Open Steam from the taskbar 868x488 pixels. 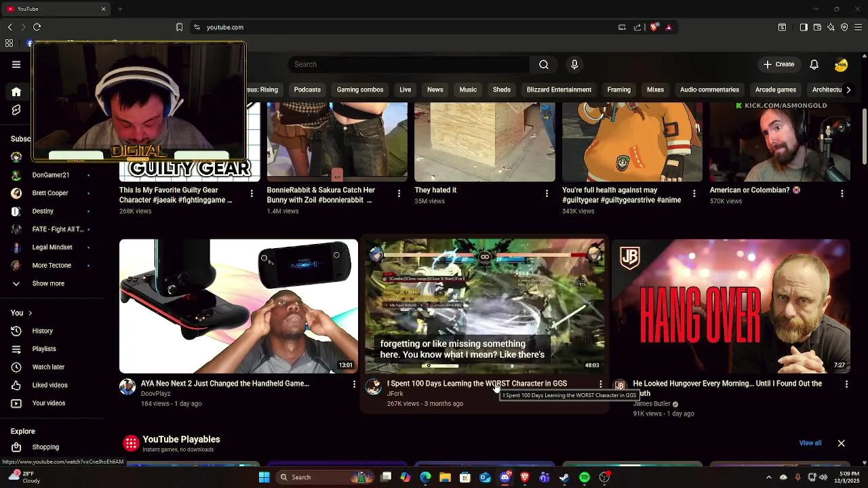(564, 477)
